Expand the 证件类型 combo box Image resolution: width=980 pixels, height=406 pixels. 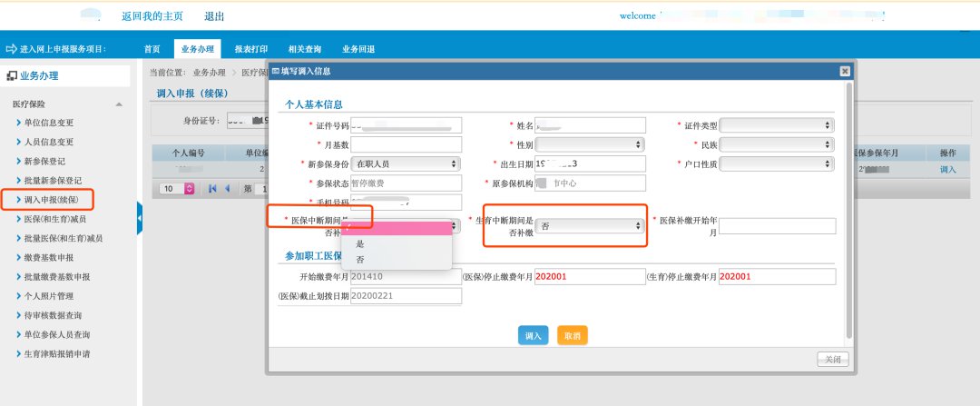[777, 125]
